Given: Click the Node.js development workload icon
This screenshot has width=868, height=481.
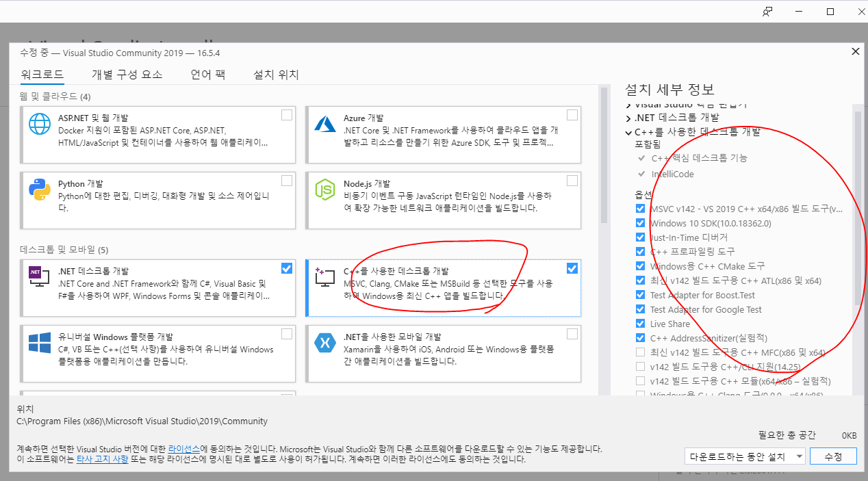Looking at the screenshot, I should pos(324,190).
